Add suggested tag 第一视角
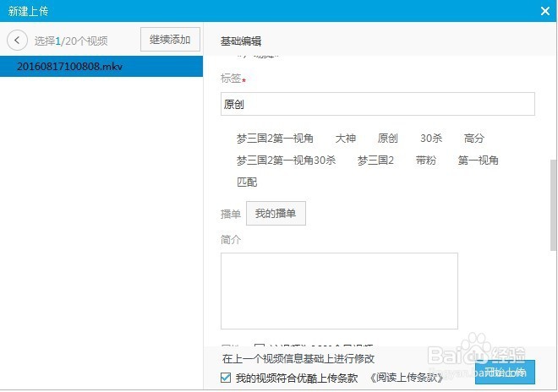 click(x=478, y=161)
